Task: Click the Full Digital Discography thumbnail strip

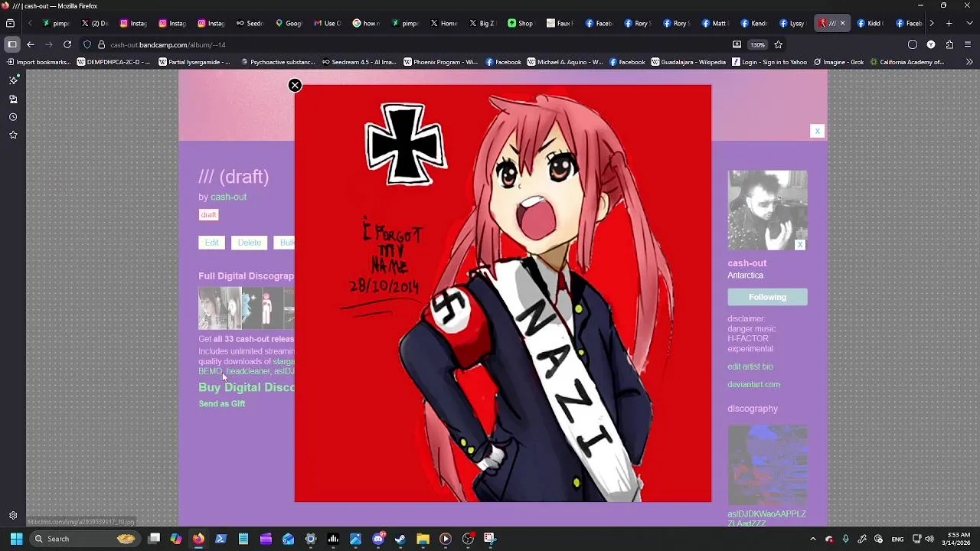Action: [x=247, y=308]
